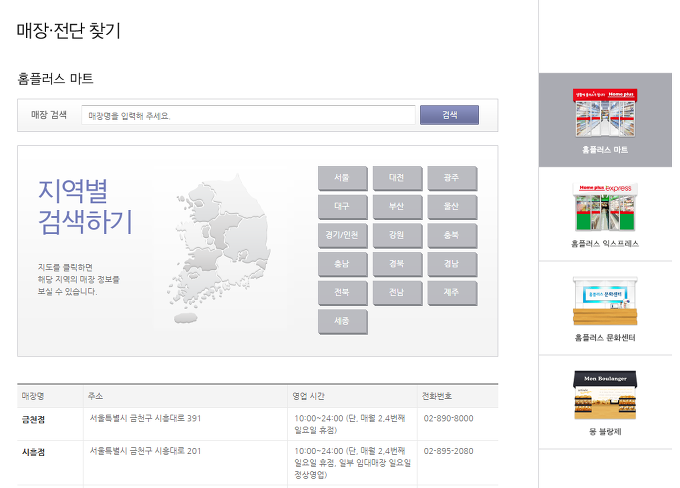Viewport: 680px width, 488px height.
Task: Show stores in 제주 region
Action: click(452, 292)
